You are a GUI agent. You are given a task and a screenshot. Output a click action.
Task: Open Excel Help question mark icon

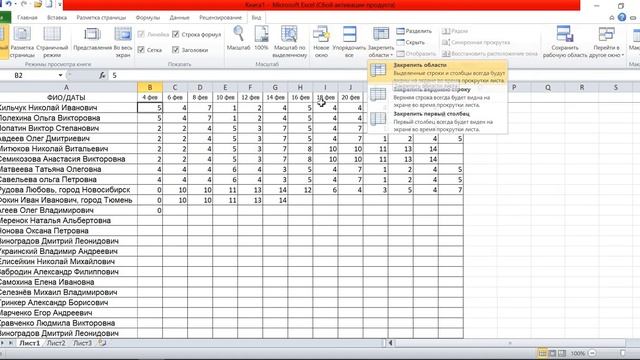[x=622, y=17]
